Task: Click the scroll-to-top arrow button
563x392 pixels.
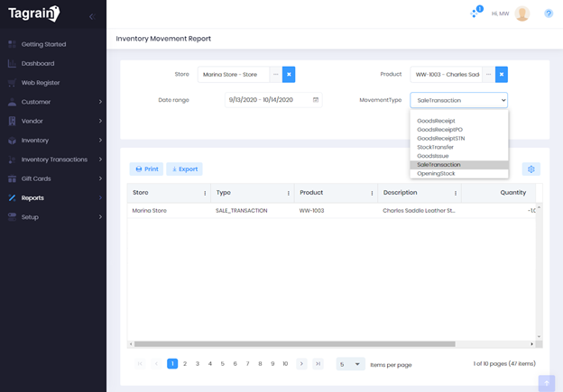Action: click(x=546, y=382)
